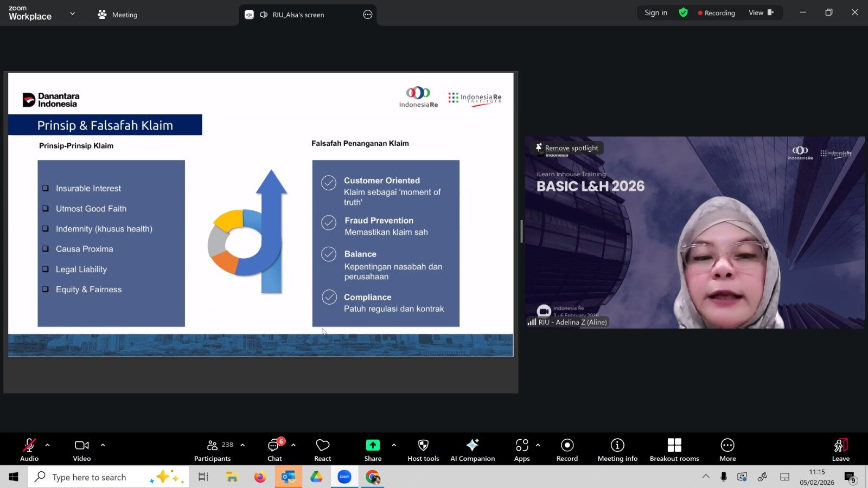Open the Participants panel
Viewport: 868px width, 488px height.
coord(213,450)
